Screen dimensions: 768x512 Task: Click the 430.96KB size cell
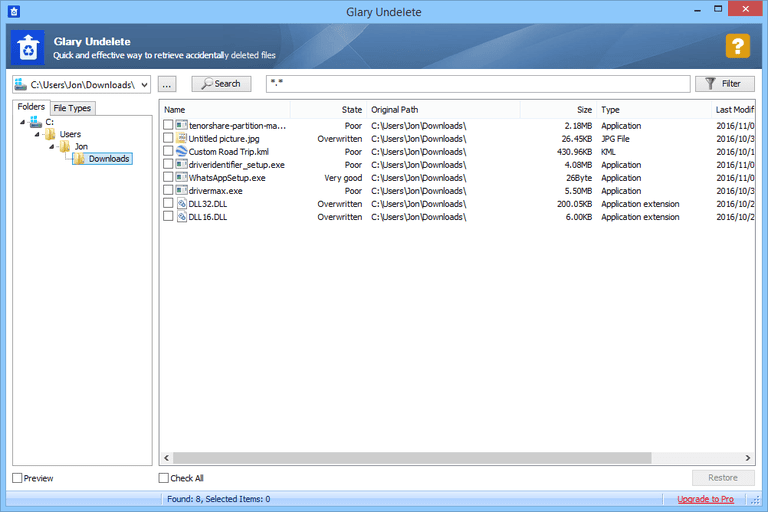click(574, 151)
